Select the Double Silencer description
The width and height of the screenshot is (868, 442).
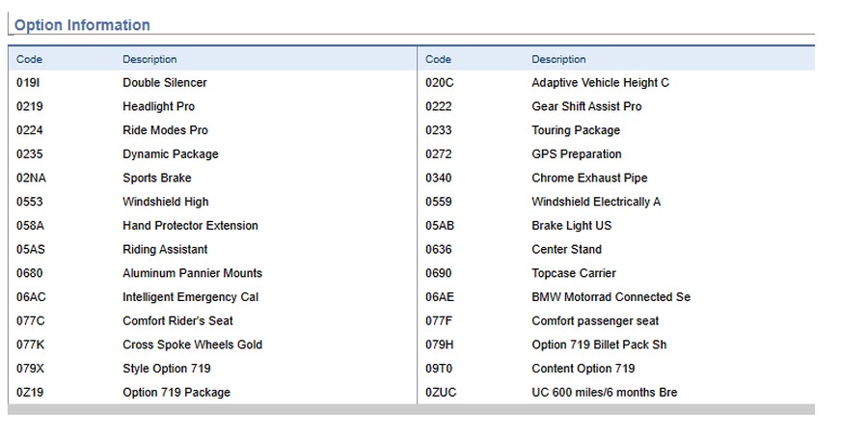click(164, 83)
